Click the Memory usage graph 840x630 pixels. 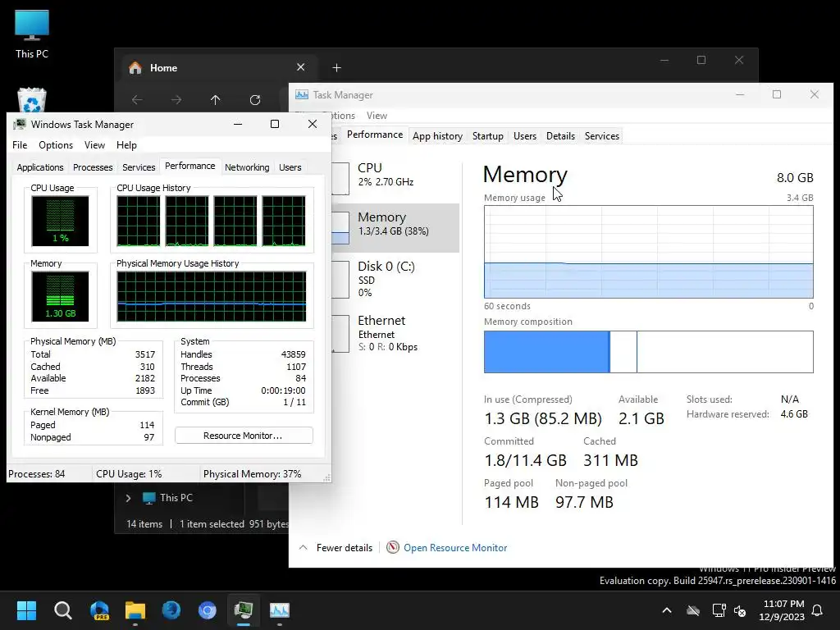(x=648, y=252)
